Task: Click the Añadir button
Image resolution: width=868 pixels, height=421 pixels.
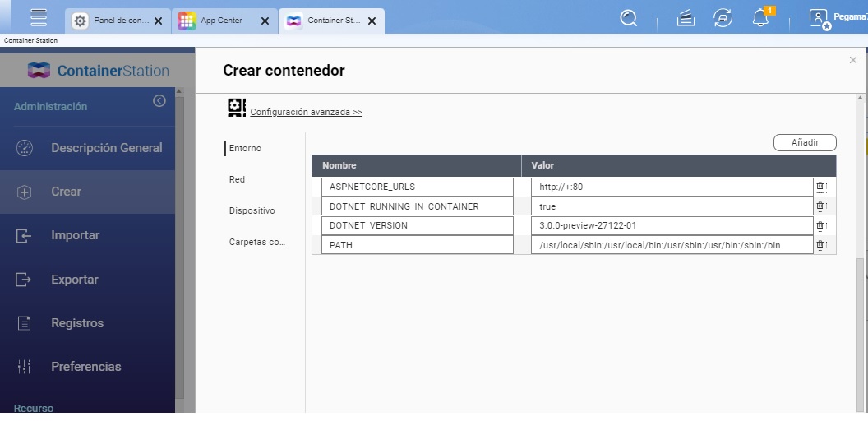Action: click(805, 142)
